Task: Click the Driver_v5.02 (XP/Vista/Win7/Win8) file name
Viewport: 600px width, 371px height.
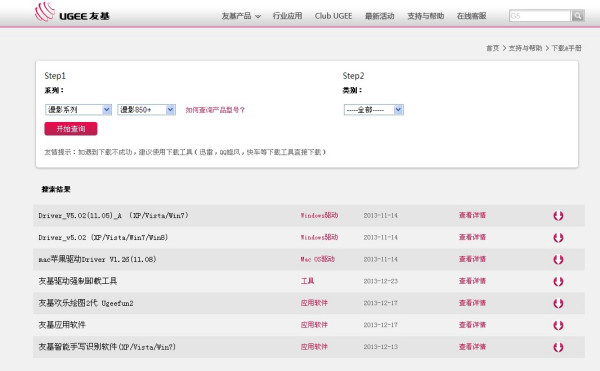Action: coord(103,238)
